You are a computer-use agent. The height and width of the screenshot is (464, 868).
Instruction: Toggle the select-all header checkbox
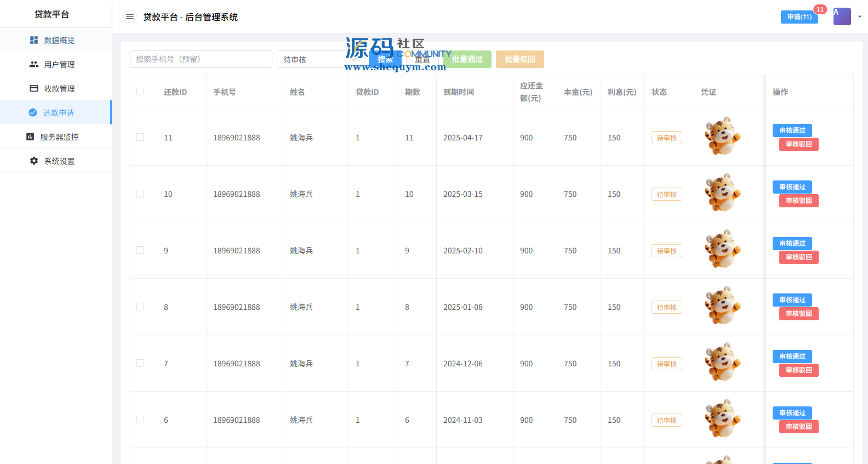click(x=140, y=92)
